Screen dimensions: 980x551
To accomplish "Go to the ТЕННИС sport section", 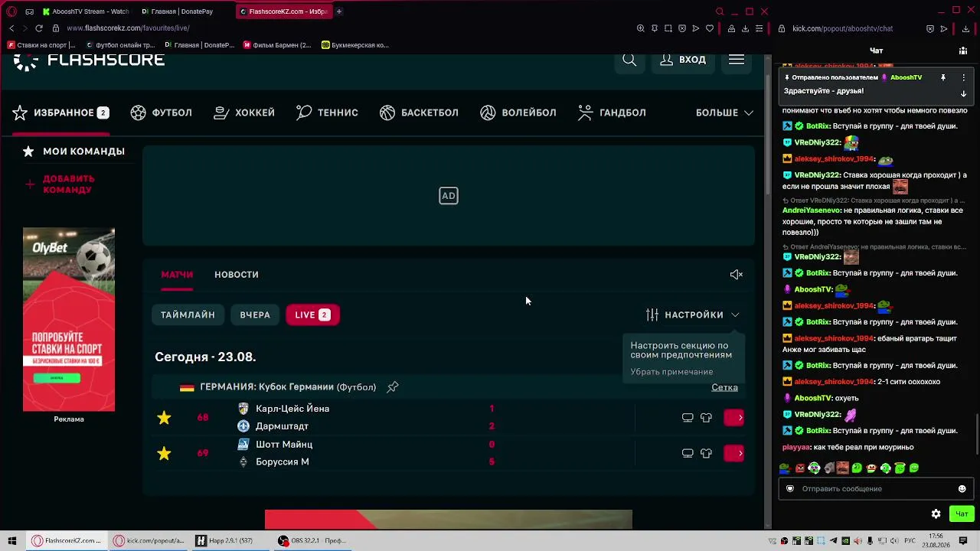I will point(327,112).
